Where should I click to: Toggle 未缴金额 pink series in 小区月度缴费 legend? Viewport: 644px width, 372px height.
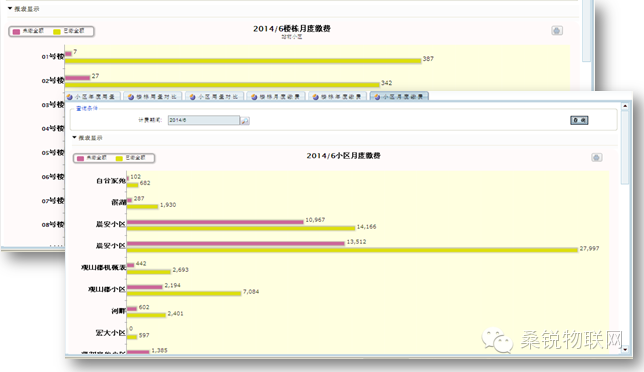tap(92, 158)
